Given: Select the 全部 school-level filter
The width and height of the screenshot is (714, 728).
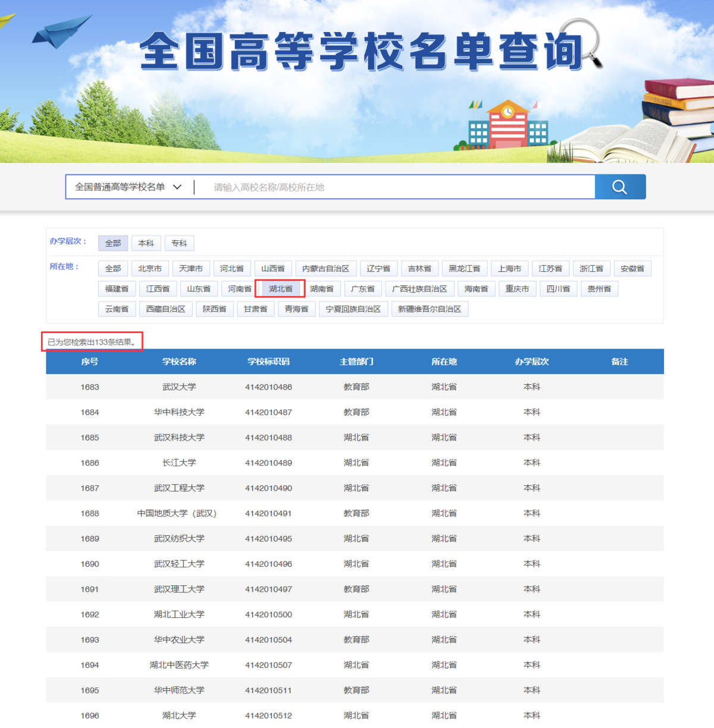Looking at the screenshot, I should (x=113, y=243).
